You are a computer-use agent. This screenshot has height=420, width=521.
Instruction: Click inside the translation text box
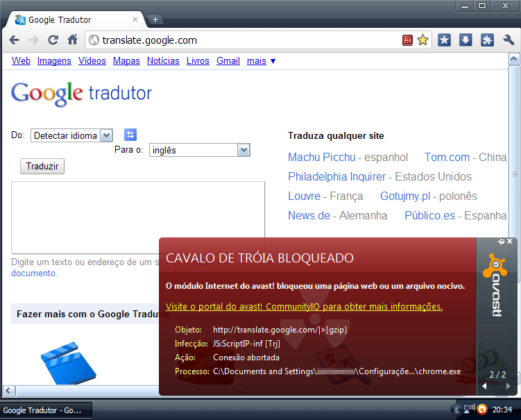point(137,217)
